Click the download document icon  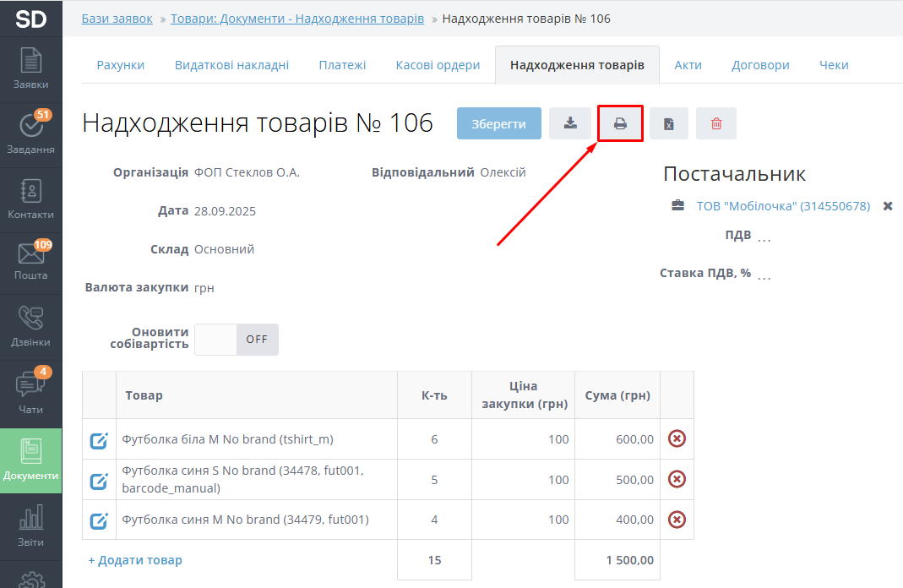570,123
